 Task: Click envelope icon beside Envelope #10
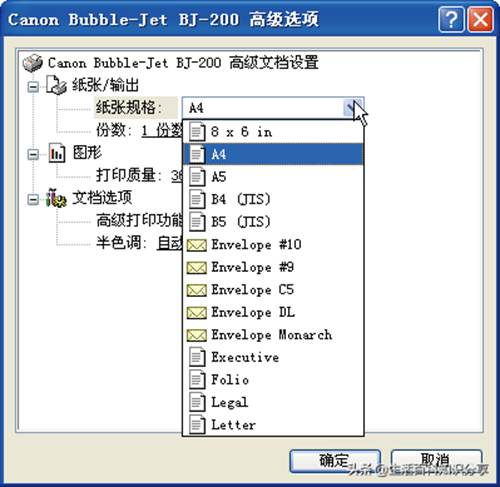click(197, 245)
